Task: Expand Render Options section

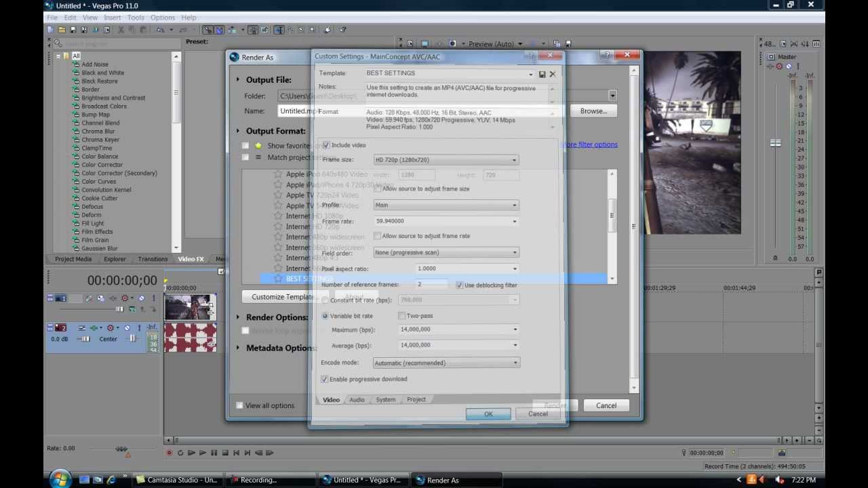Action: (x=238, y=317)
